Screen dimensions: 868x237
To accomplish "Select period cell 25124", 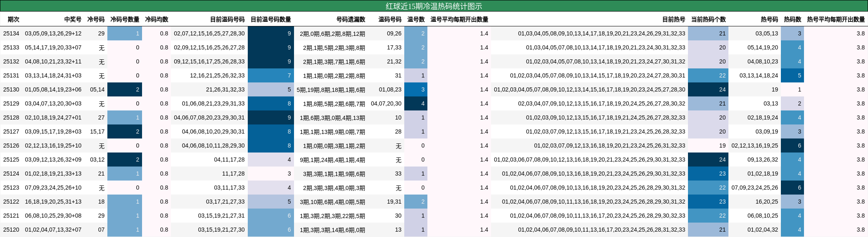I will (11, 174).
